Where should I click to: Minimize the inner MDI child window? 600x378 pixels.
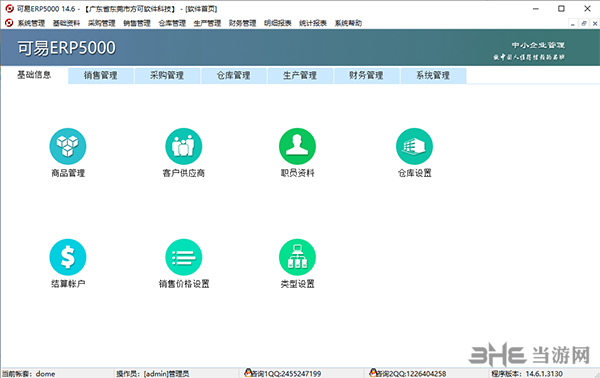point(572,23)
